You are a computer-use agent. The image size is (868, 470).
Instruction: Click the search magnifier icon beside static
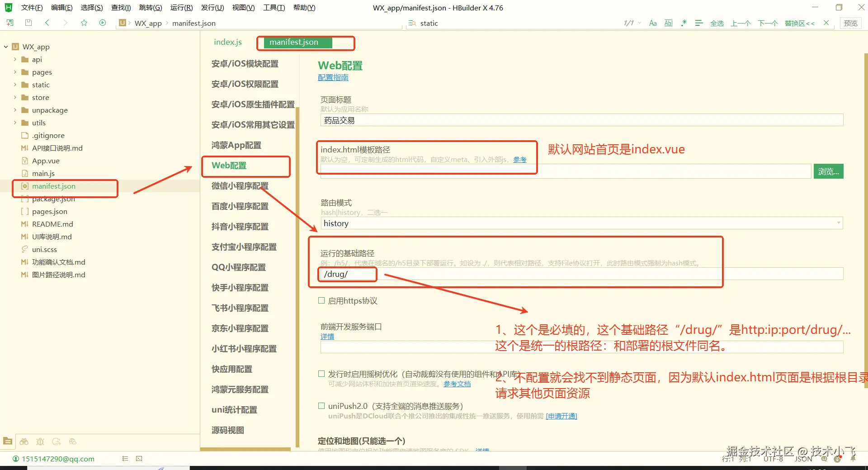pyautogui.click(x=412, y=23)
